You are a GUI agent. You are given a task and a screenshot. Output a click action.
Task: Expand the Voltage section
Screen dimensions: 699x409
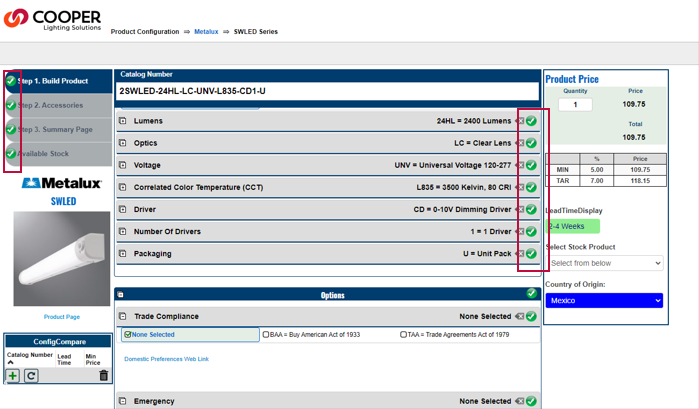pyautogui.click(x=123, y=165)
